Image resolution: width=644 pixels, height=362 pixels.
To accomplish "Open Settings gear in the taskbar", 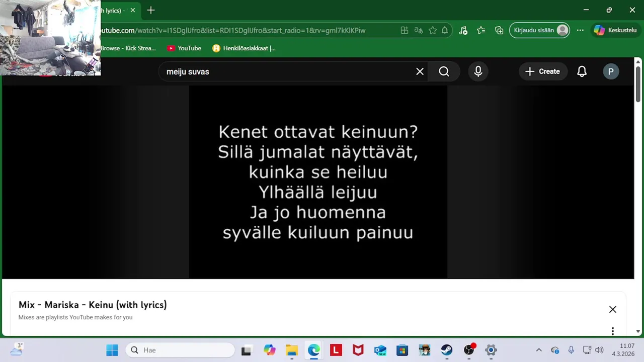I will pos(491,350).
